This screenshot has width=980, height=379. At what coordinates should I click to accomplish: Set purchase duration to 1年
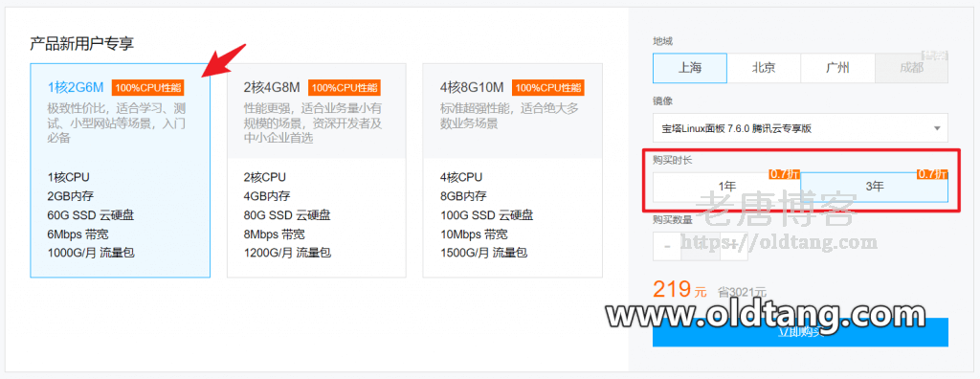click(x=727, y=187)
